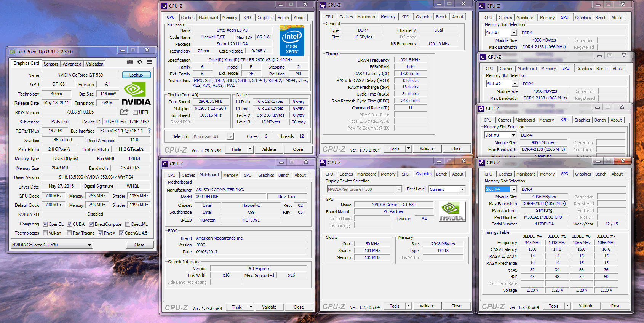The width and height of the screenshot is (644, 323).
Task: Click the NVIDIA logo in GPU-Z
Action: click(136, 94)
